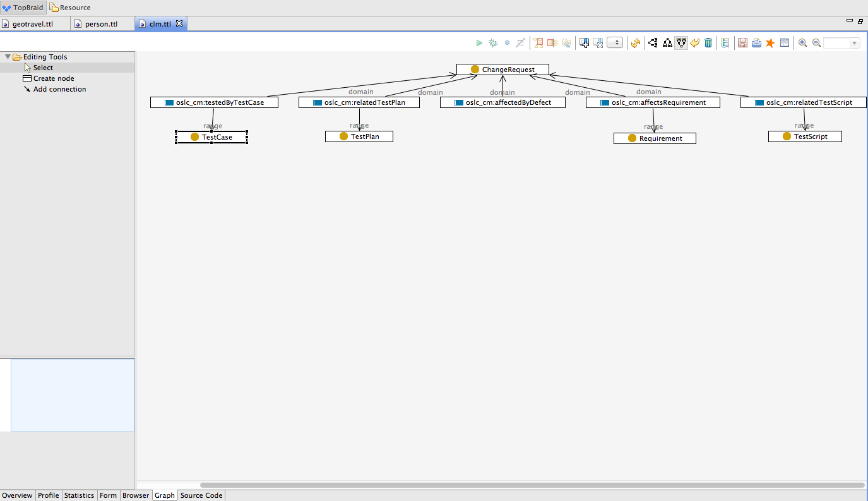Toggle the top-down tree layout button
868x501 pixels.
(x=667, y=43)
